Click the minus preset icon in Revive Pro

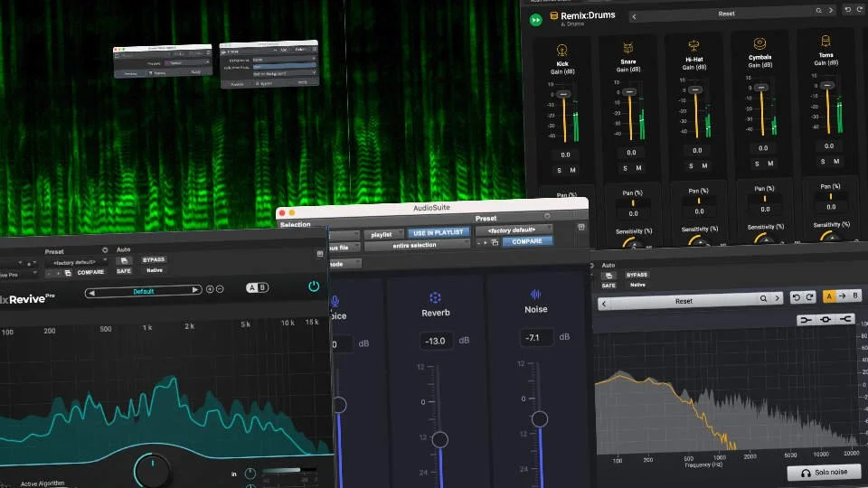pyautogui.click(x=220, y=289)
